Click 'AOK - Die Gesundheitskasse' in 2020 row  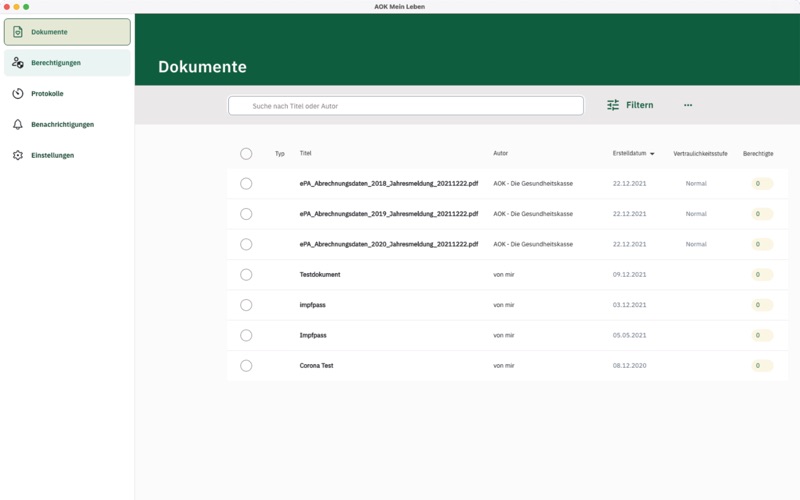click(533, 244)
